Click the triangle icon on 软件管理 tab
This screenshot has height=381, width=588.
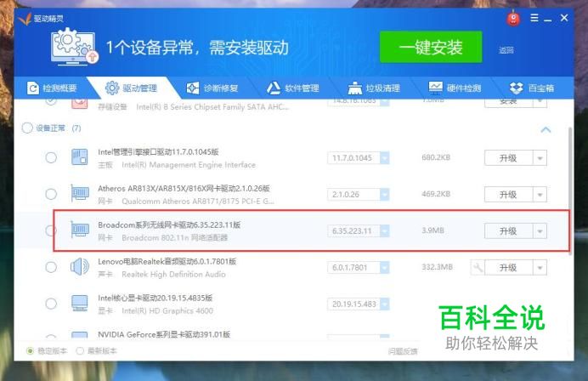point(274,88)
